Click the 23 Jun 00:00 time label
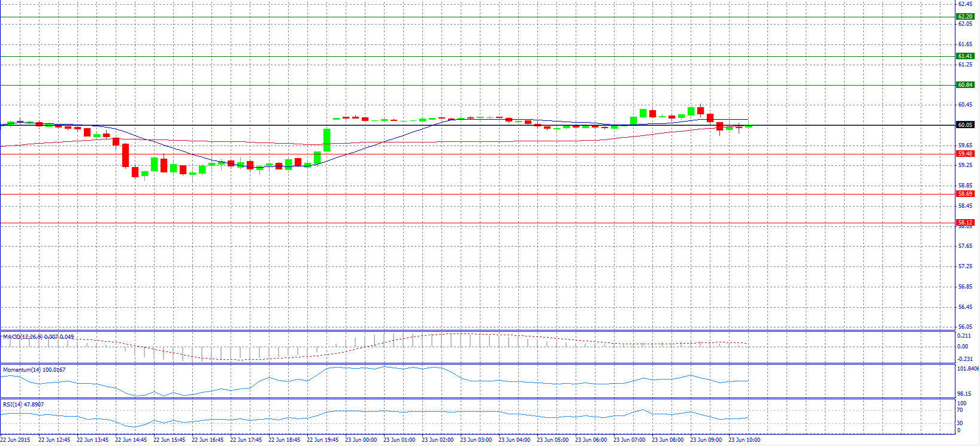This screenshot has height=446, width=980. click(361, 440)
